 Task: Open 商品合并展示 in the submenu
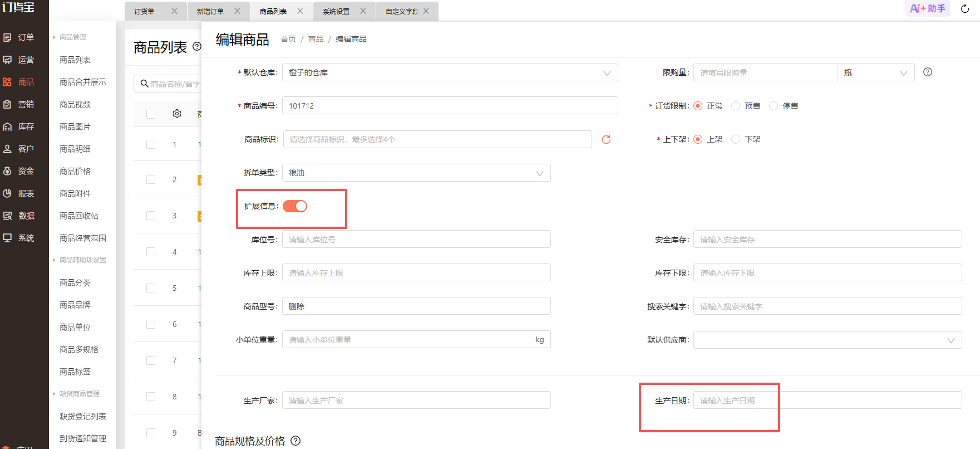(83, 82)
